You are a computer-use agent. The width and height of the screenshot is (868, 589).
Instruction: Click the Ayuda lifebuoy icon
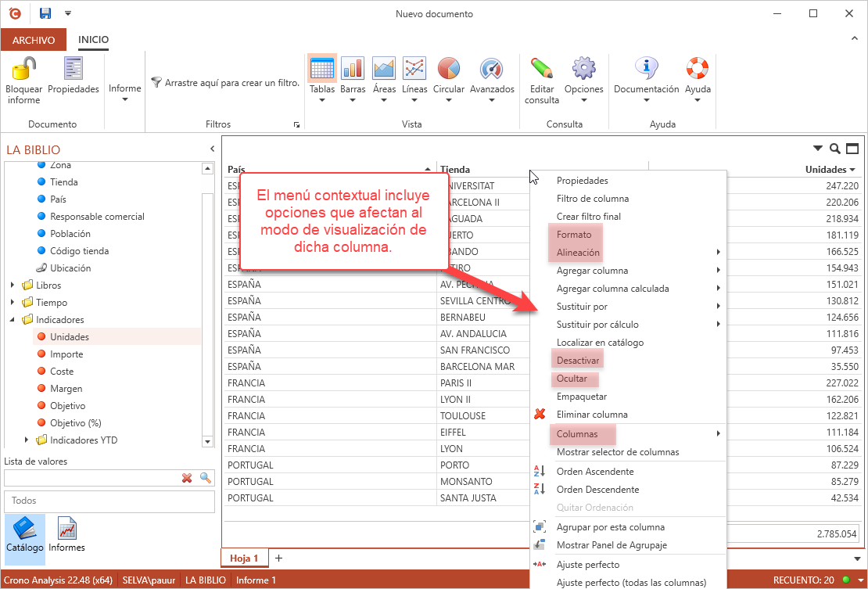click(697, 69)
